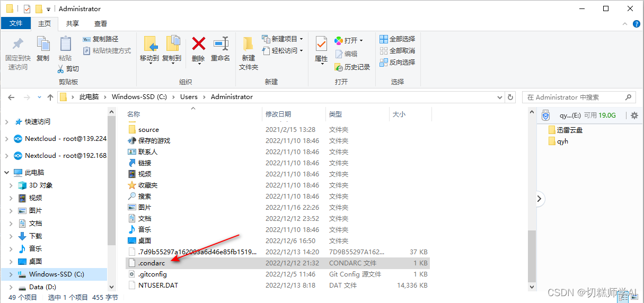Click Paste Shortcut (粘贴快捷方式)

[107, 51]
